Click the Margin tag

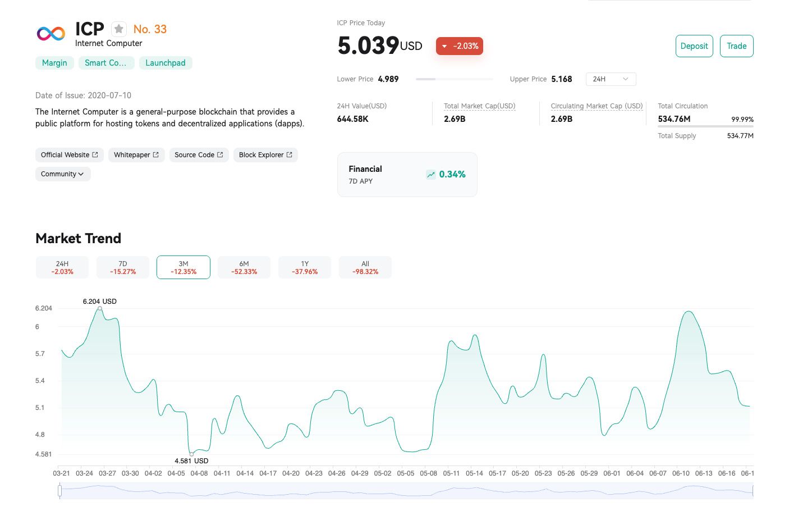54,63
